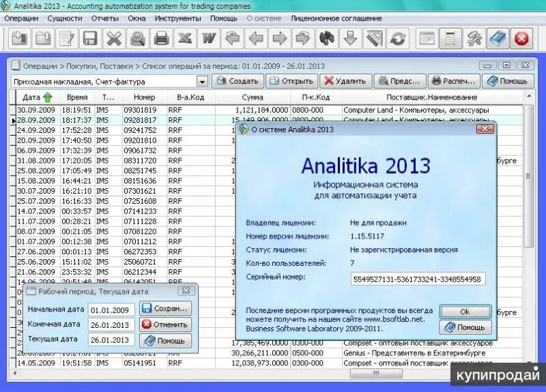
Task: Click the printer toolbar icon
Action: [161, 38]
